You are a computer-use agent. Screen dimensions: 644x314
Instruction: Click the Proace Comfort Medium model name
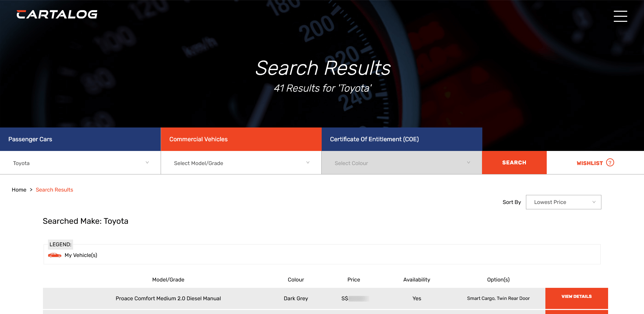(168, 299)
